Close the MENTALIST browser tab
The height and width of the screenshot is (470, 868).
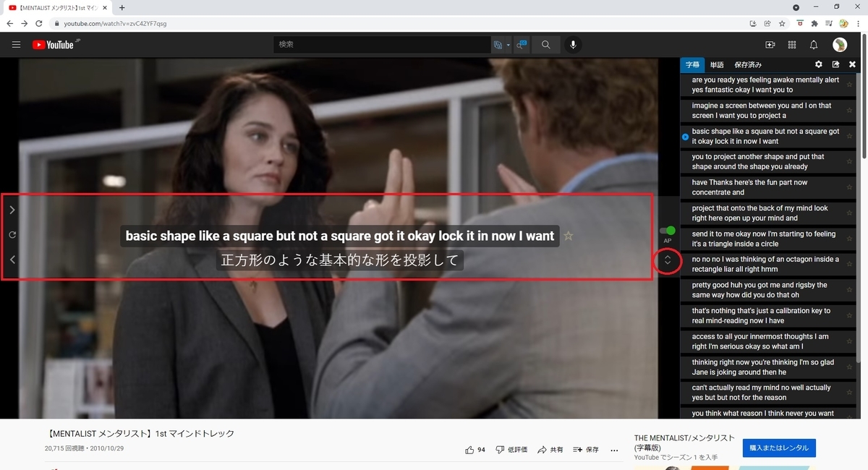(104, 7)
